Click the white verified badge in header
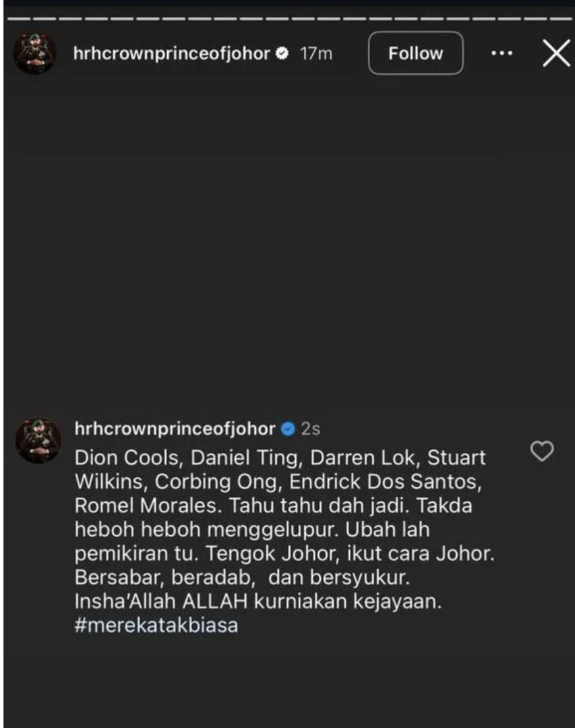The image size is (575, 728). (x=283, y=53)
